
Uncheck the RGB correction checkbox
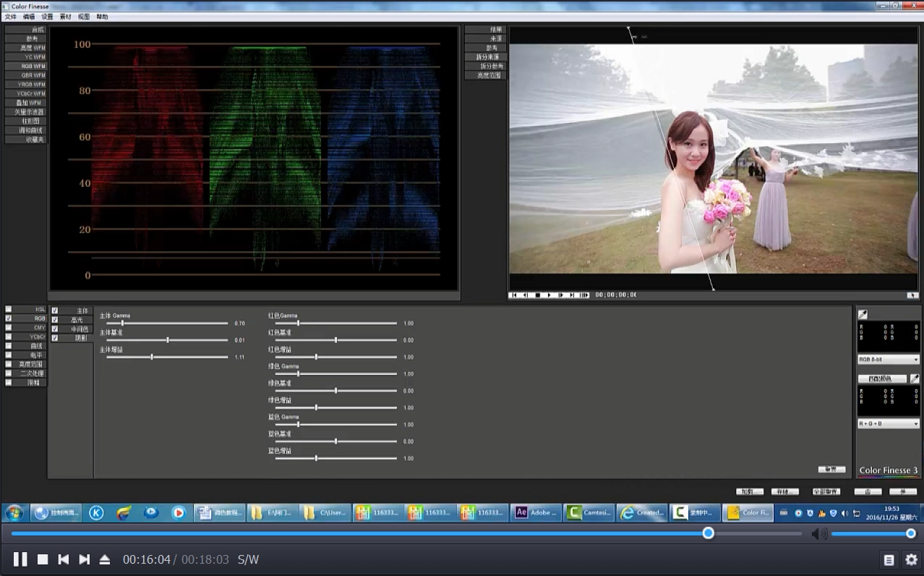(x=9, y=318)
